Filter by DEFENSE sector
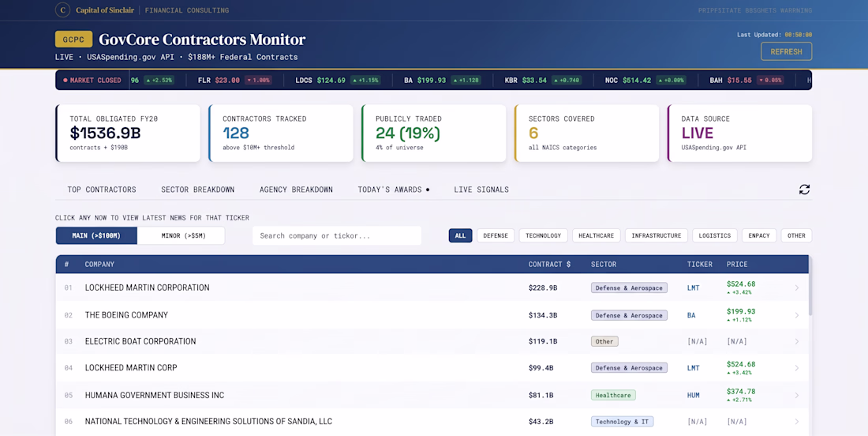 (496, 235)
